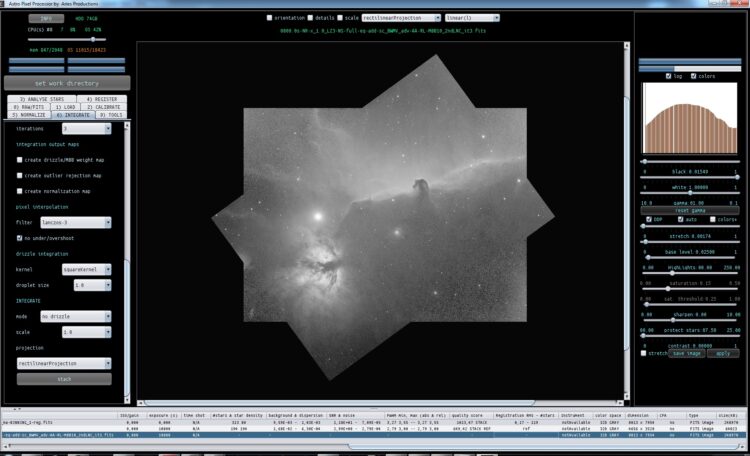Click the stack button
The height and width of the screenshot is (456, 750).
[64, 379]
